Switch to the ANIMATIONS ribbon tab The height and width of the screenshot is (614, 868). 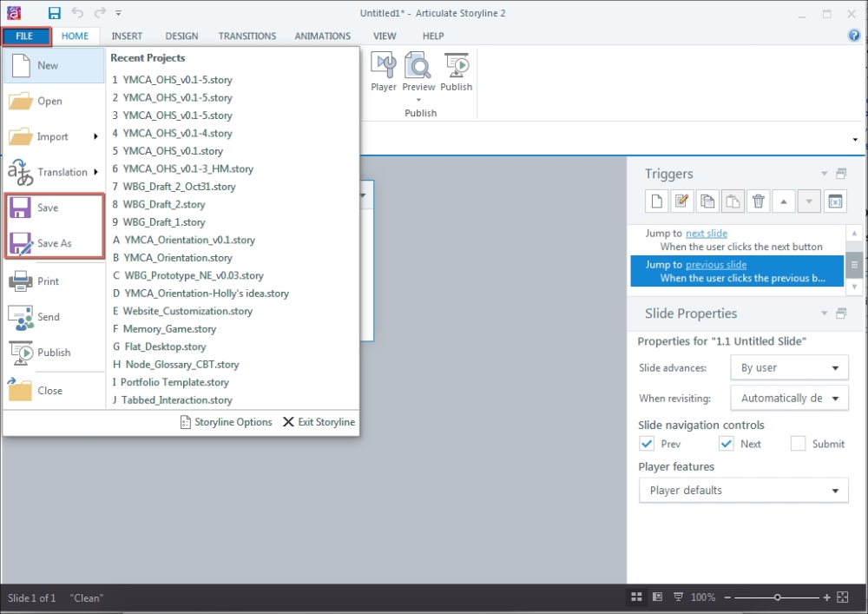[323, 36]
